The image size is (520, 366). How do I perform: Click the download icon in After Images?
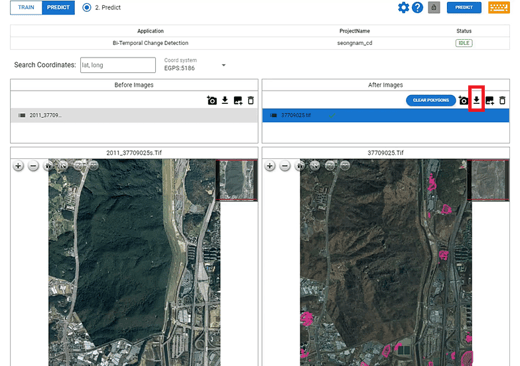coord(476,100)
